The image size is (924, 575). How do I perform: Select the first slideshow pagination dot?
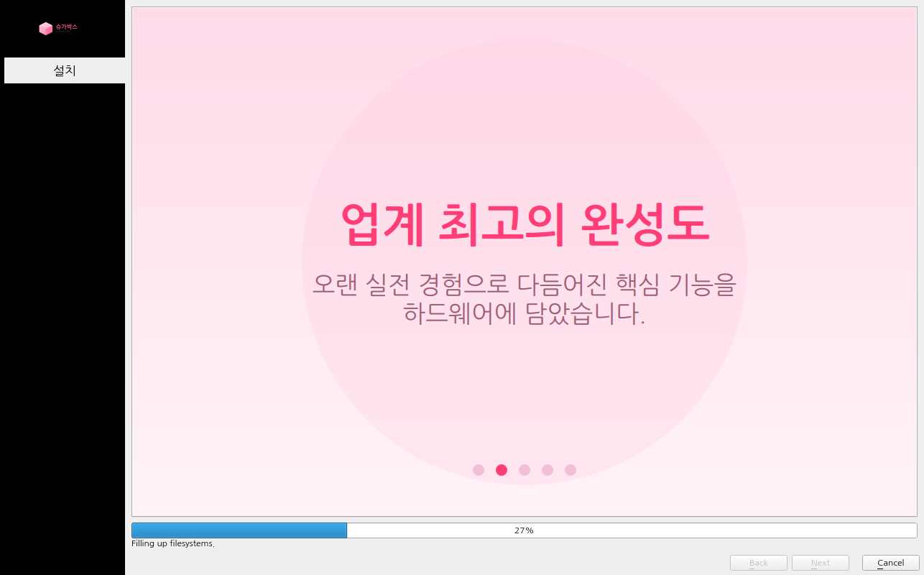pos(479,470)
